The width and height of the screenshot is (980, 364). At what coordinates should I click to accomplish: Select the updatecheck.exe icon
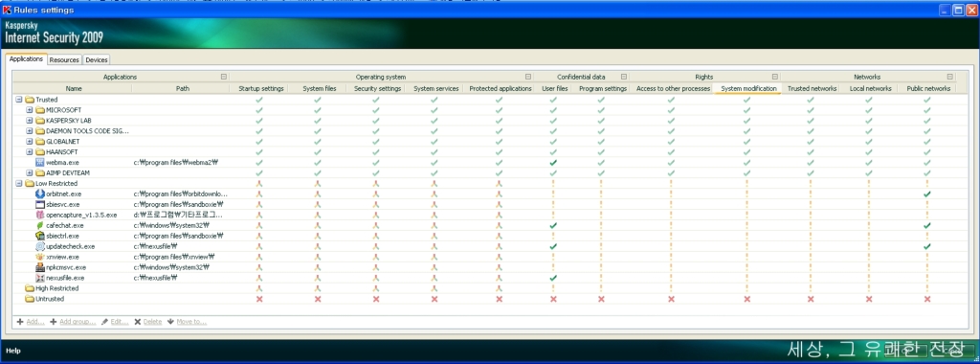pyautogui.click(x=40, y=246)
